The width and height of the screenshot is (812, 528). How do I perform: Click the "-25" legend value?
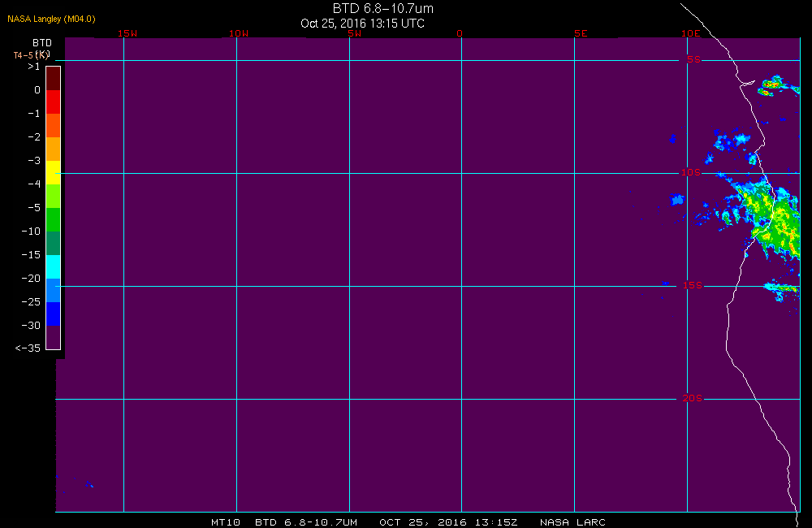[x=31, y=301]
